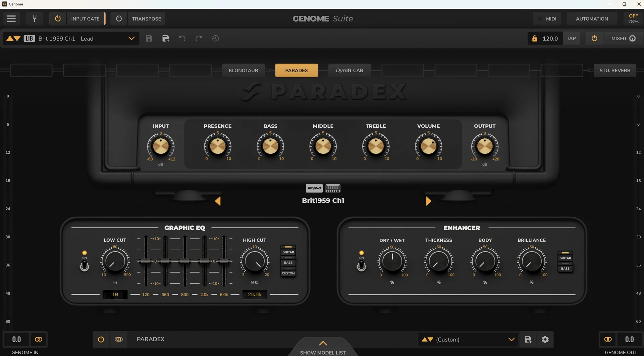Click the redo arrow icon
This screenshot has height=356, width=644.
(x=199, y=39)
